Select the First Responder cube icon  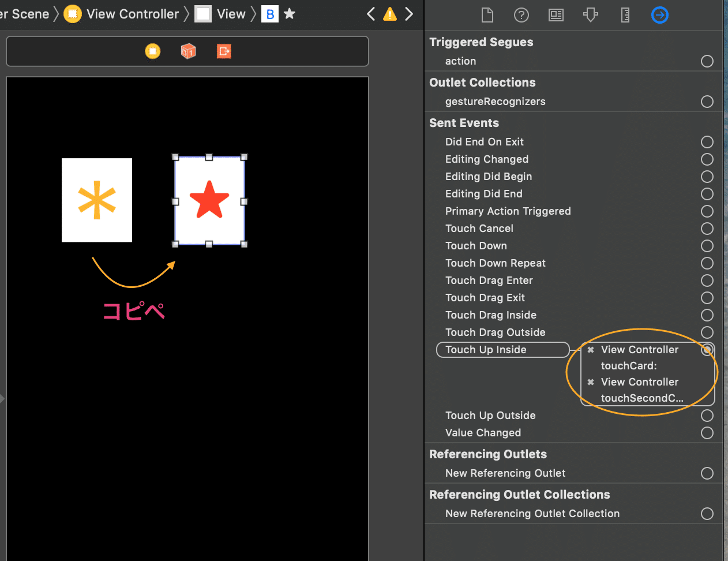pos(189,51)
